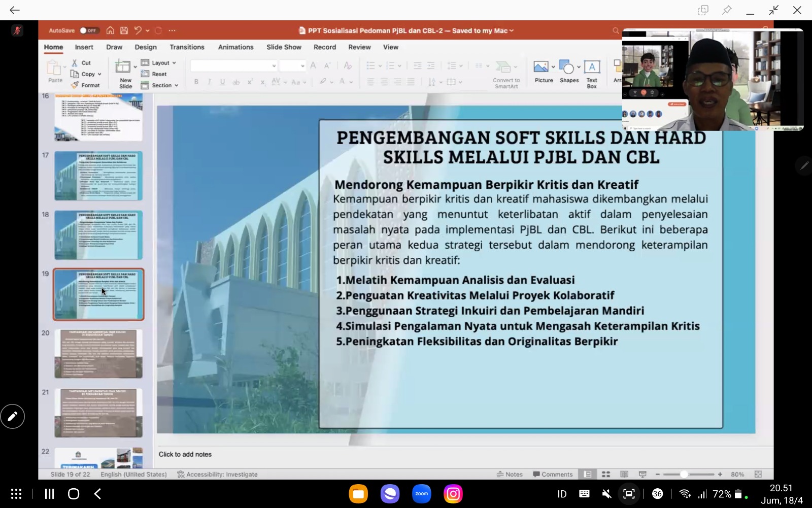Click the zoom in plus button
The width and height of the screenshot is (812, 508).
click(x=720, y=474)
